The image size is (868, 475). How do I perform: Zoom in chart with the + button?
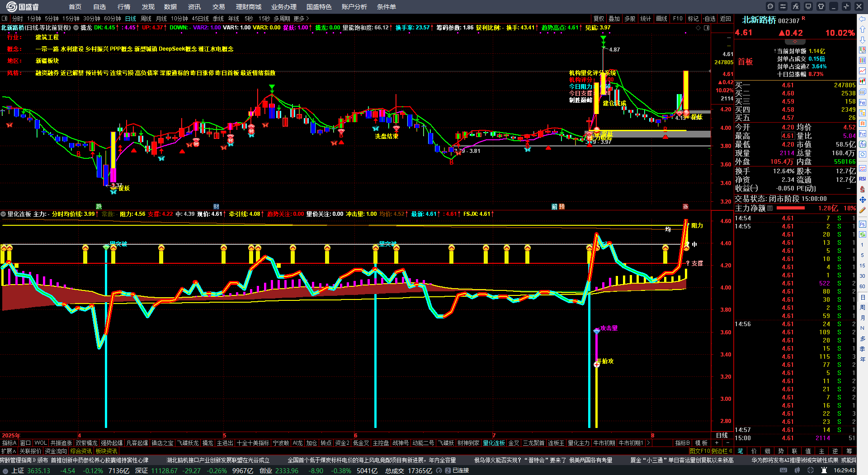(717, 443)
